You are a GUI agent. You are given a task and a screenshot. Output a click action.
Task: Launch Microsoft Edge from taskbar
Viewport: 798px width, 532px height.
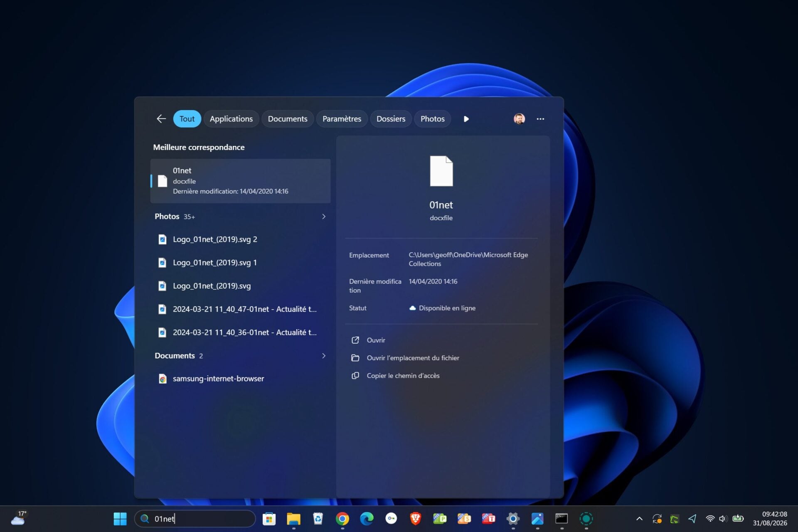[x=367, y=519]
